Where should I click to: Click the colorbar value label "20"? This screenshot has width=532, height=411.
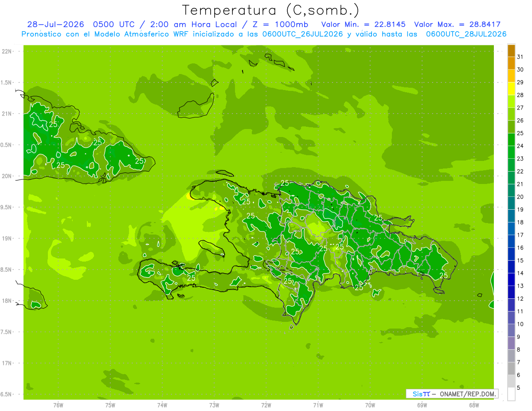(520, 196)
